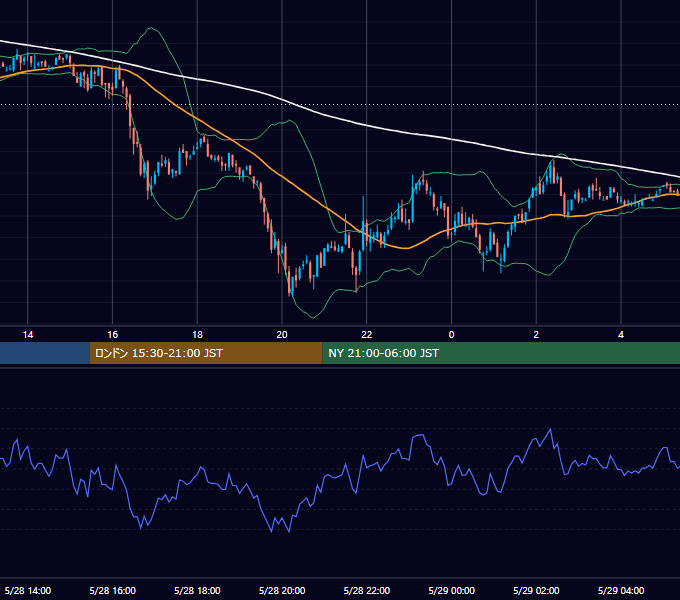Screen dimensions: 680x600
Task: Click the NY 21:00-06:00 JST session bar
Action: tap(501, 353)
